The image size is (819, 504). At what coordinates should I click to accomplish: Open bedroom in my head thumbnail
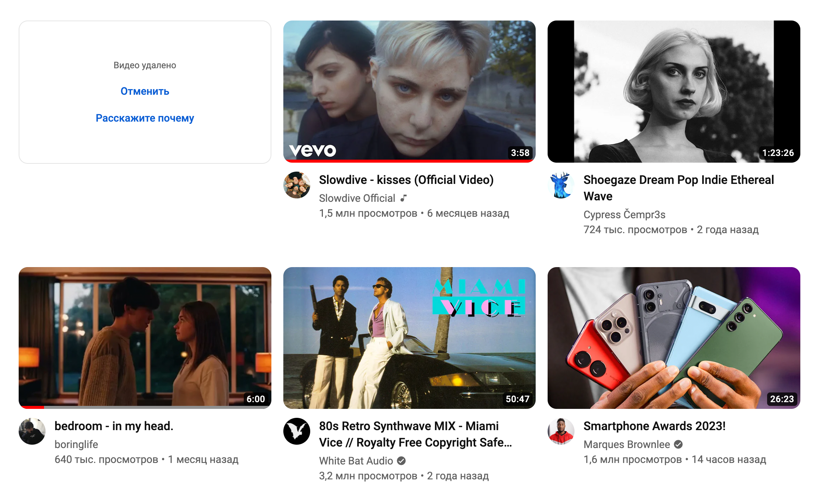(145, 338)
